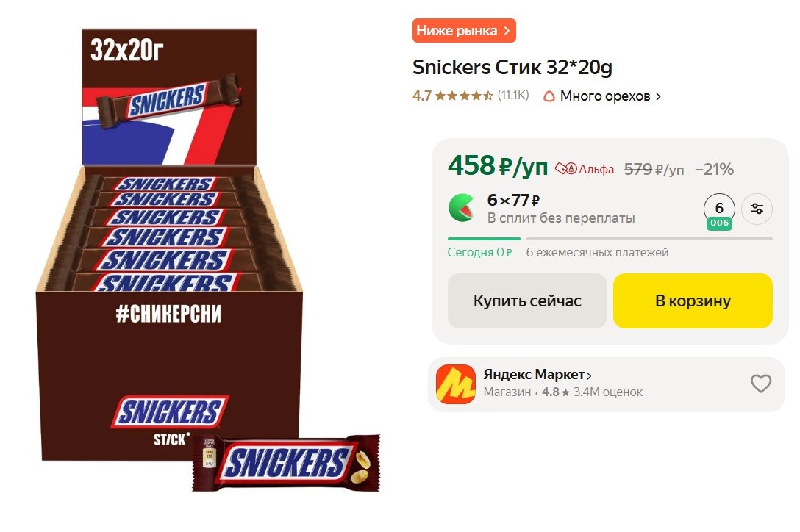Open the Яндекс Маркет shop page chevron
This screenshot has height=532, width=800.
click(x=589, y=376)
